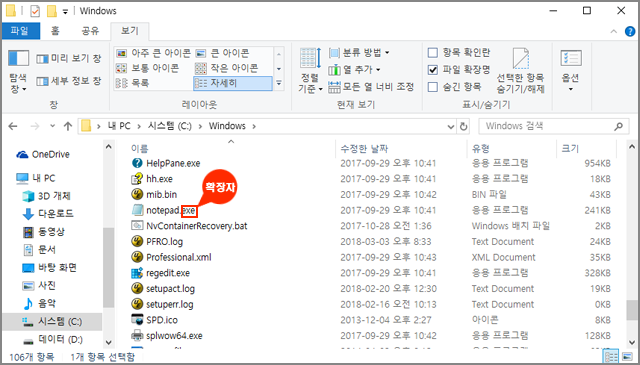Expand breadcrumb arrow after 내 PC

pos(140,127)
